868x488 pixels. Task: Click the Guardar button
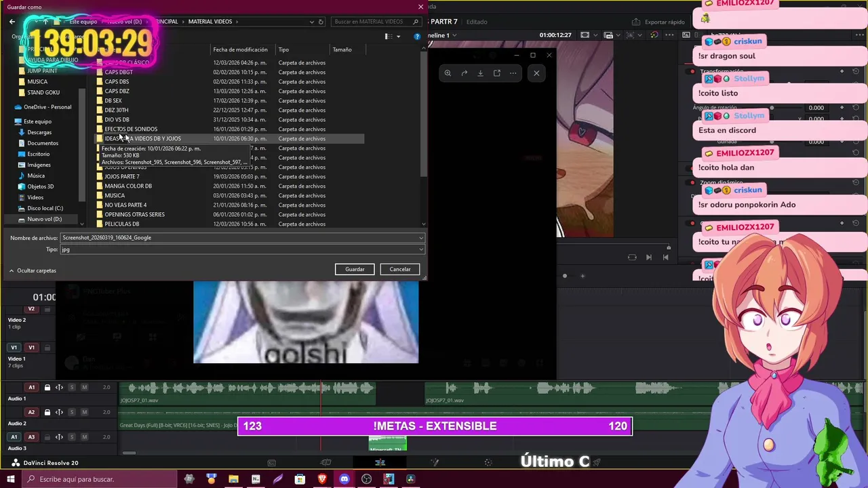tap(355, 269)
